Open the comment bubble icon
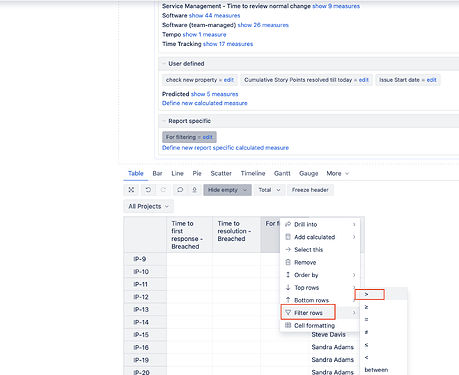The height and width of the screenshot is (375, 459). [180, 190]
